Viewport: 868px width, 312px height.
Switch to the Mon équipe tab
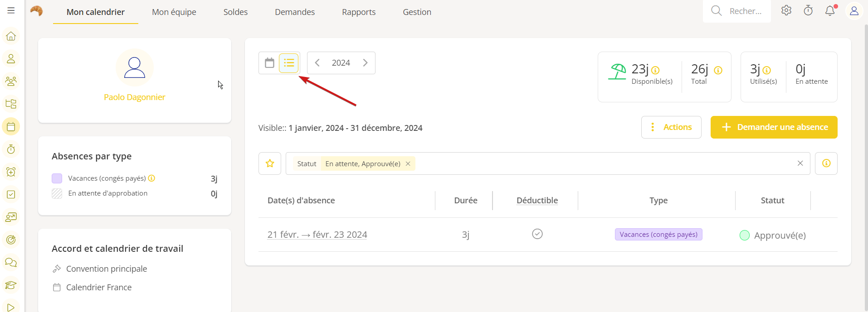(x=174, y=12)
